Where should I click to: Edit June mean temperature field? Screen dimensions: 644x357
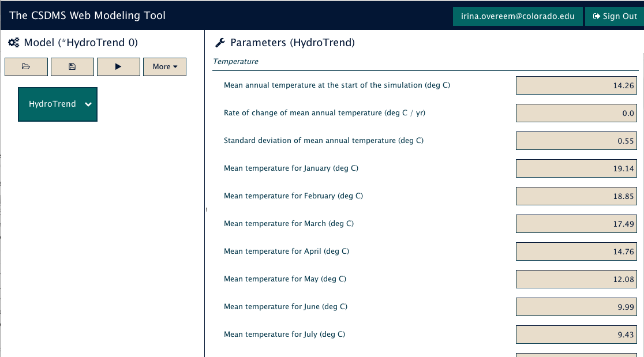(x=576, y=306)
